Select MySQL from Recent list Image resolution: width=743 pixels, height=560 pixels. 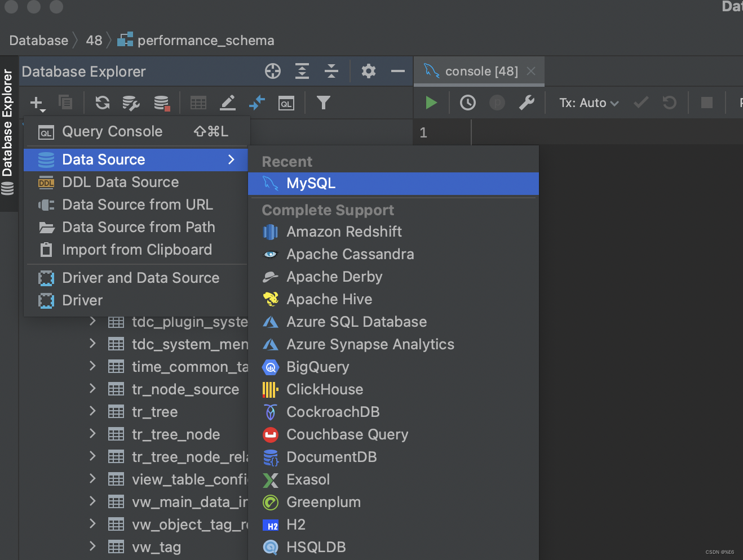tap(393, 184)
